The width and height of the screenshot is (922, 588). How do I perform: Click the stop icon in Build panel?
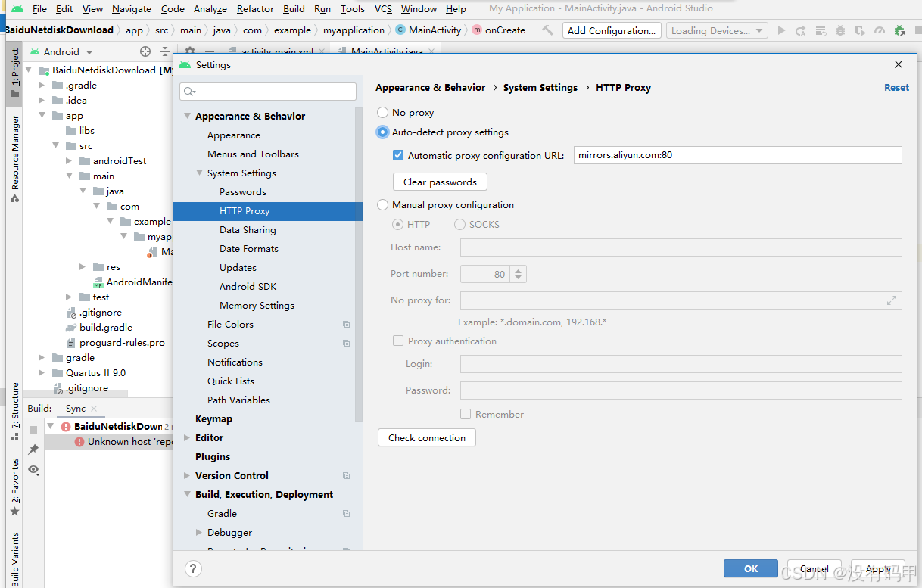(33, 429)
